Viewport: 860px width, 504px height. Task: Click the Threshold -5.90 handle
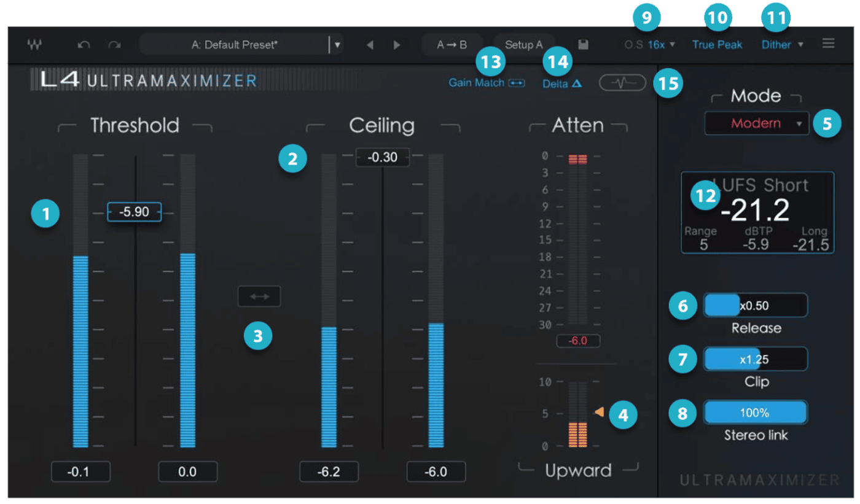pos(135,212)
